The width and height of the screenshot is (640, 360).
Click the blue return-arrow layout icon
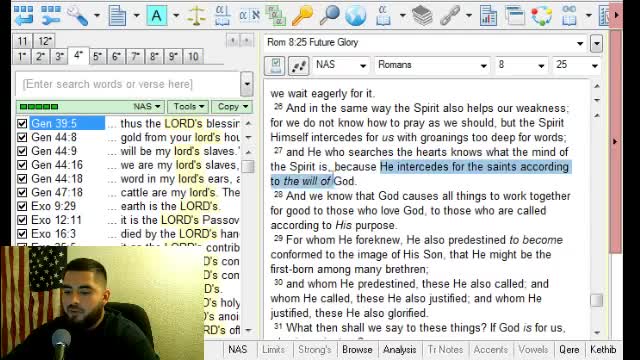click(24, 16)
